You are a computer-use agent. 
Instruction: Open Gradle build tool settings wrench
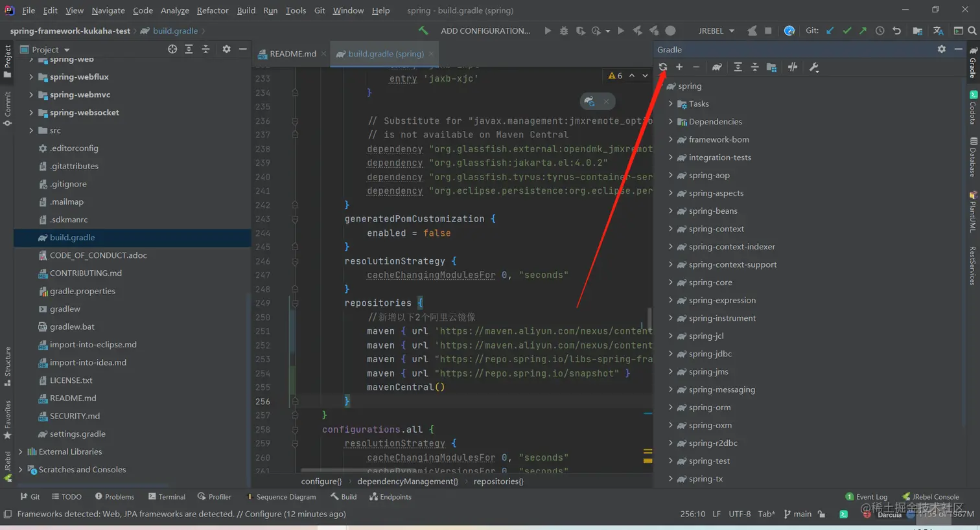pyautogui.click(x=814, y=67)
